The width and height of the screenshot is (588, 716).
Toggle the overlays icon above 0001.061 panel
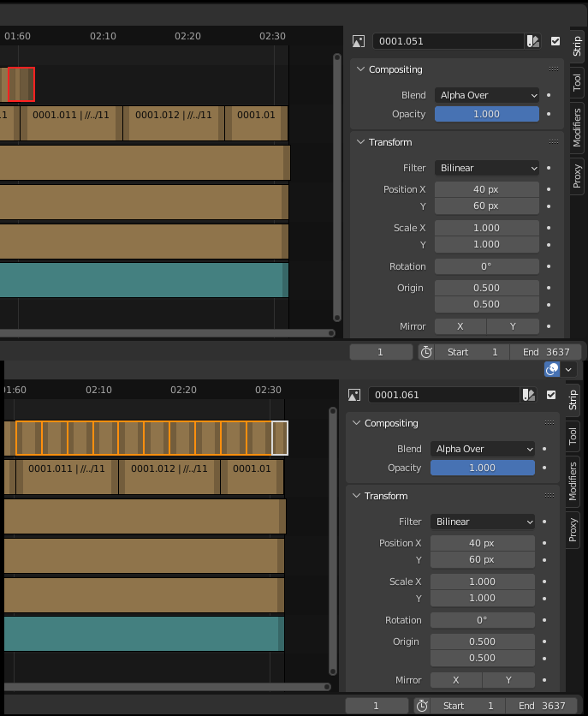[x=552, y=369]
